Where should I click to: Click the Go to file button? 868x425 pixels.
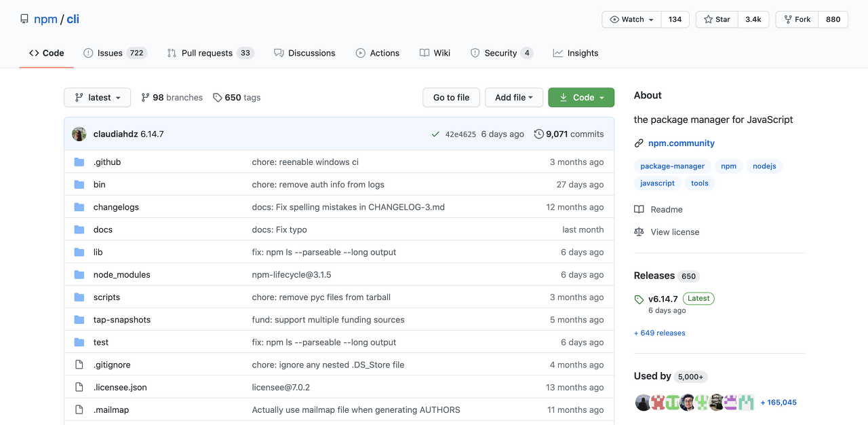(x=451, y=98)
